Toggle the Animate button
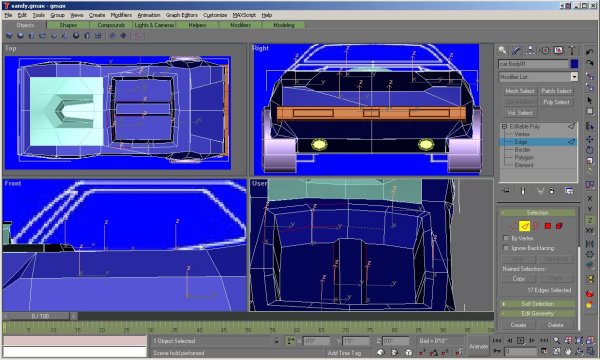Image resolution: width=600 pixels, height=360 pixels. point(478,346)
